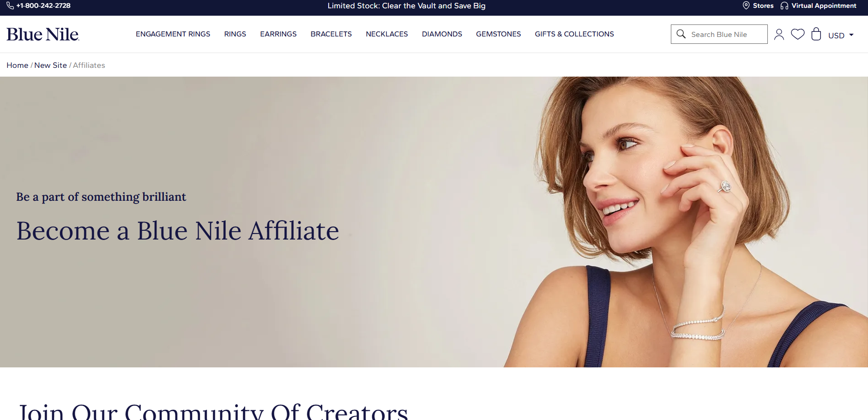The width and height of the screenshot is (868, 420).
Task: Open the user account icon
Action: pyautogui.click(x=779, y=34)
